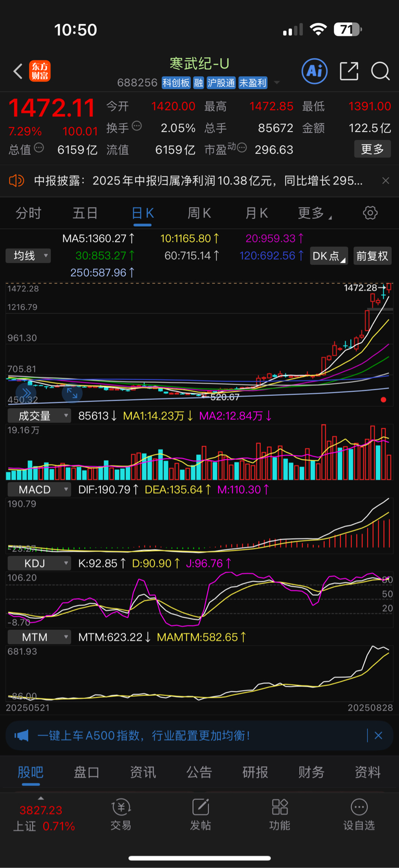Open the 成交量 indicator dropdown
This screenshot has width=399, height=868.
(x=39, y=416)
